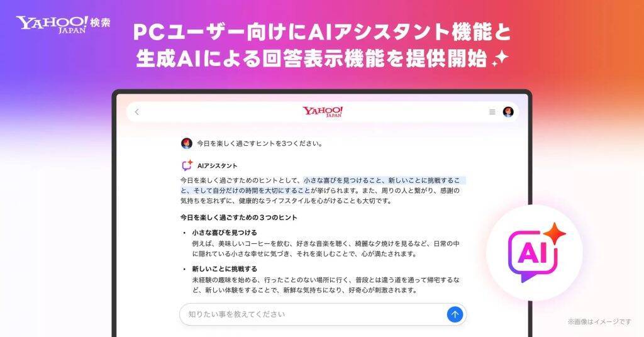Click the blue send arrow button

[x=455, y=314]
